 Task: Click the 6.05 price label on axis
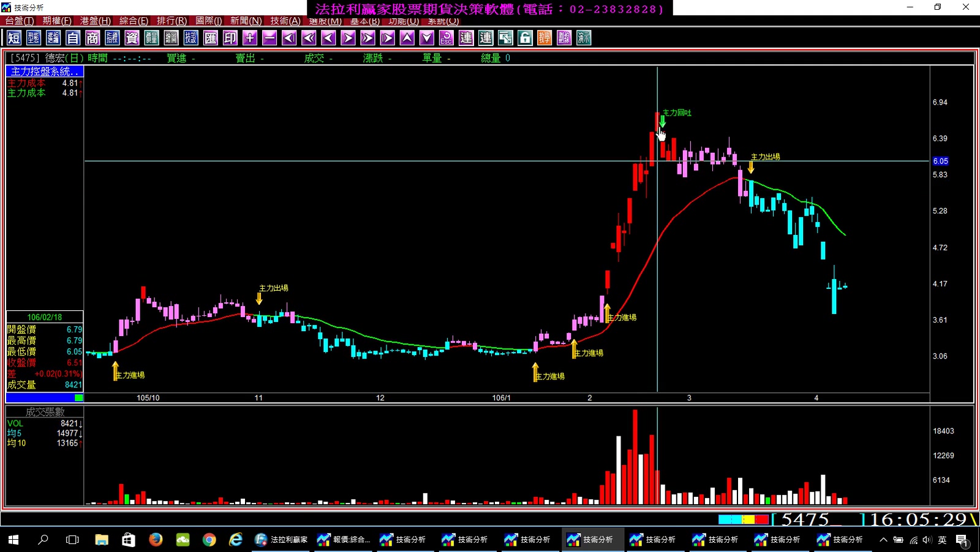coord(940,161)
